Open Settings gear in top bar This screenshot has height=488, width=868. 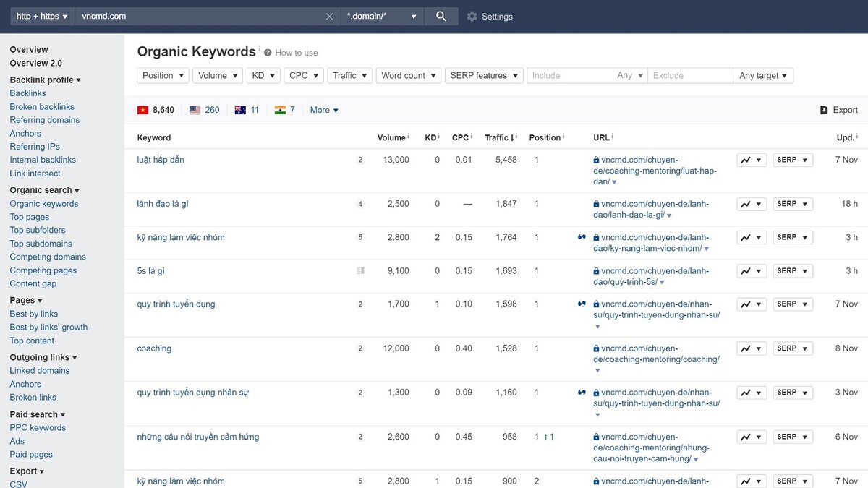click(x=472, y=17)
